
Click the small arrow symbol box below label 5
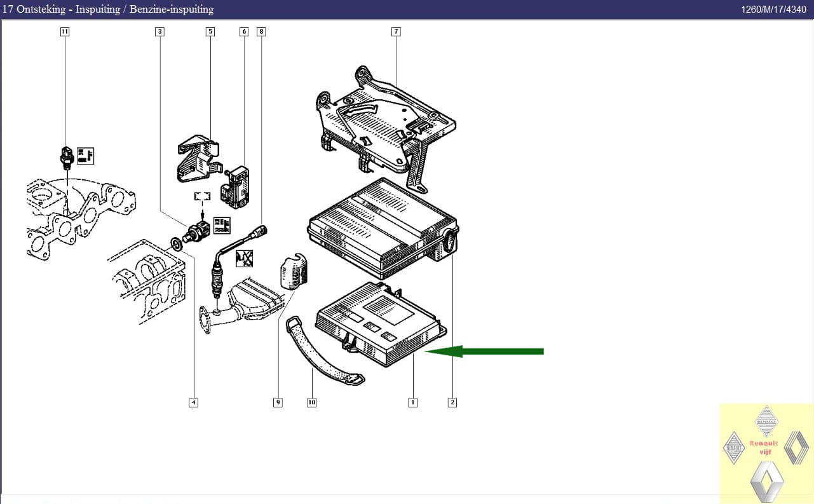pyautogui.click(x=202, y=196)
